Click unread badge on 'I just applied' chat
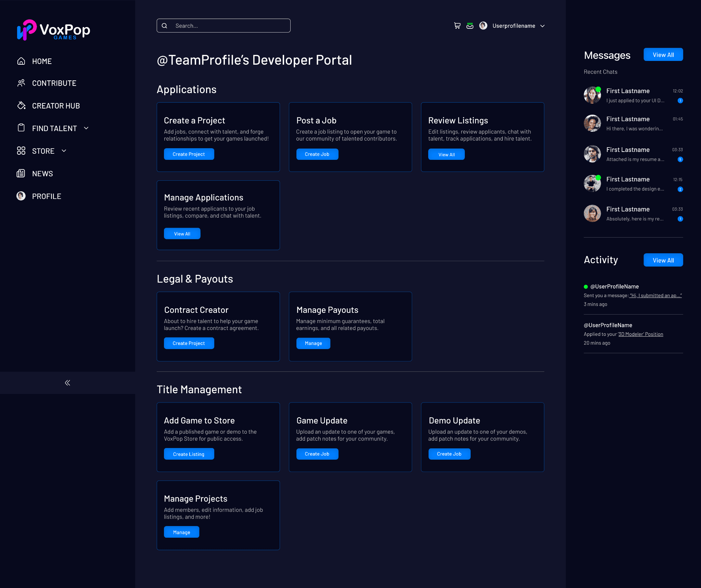 point(680,101)
